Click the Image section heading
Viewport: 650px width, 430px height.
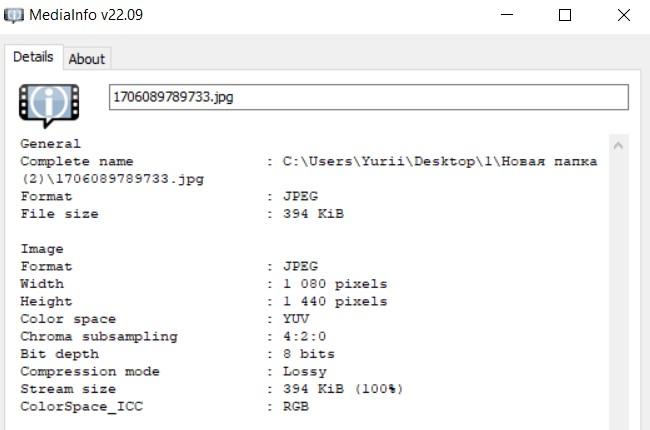[42, 249]
